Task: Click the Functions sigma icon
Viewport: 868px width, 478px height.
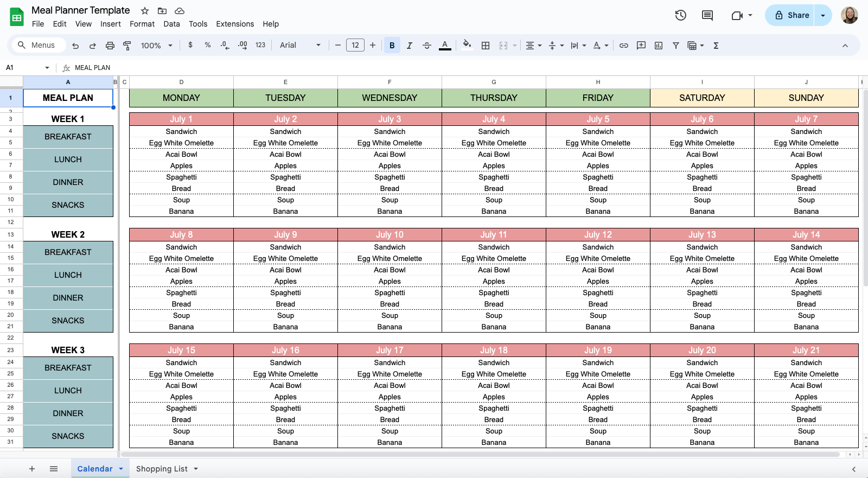Action: 716,46
